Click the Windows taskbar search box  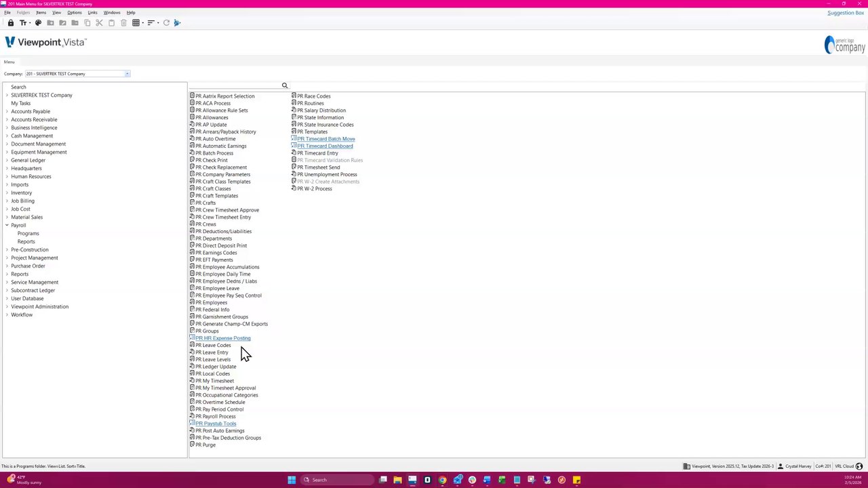pyautogui.click(x=338, y=480)
